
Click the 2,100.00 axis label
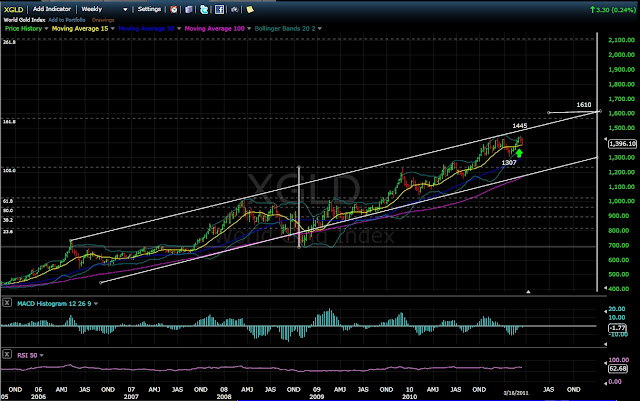[621, 40]
